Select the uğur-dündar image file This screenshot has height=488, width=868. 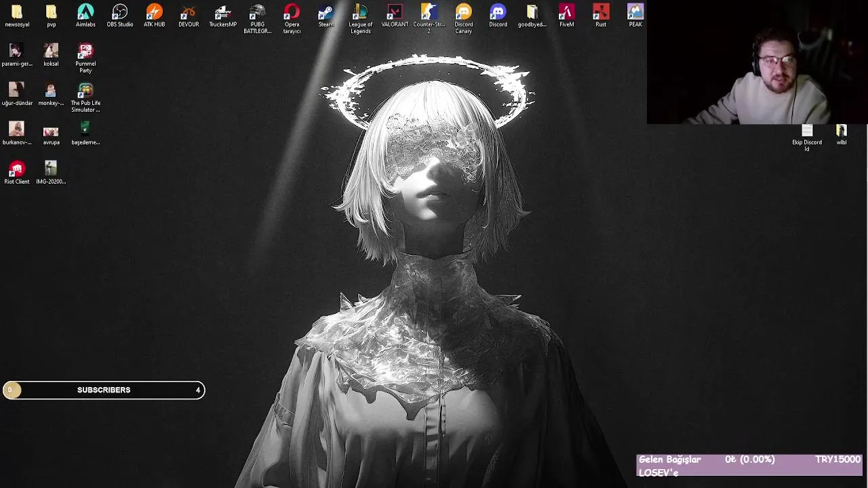click(17, 94)
